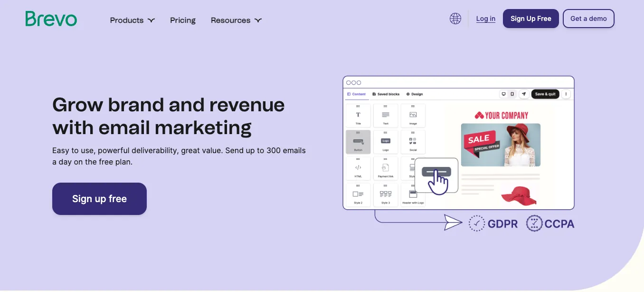The height and width of the screenshot is (292, 644).
Task: Switch to the Content tab in editor
Action: pyautogui.click(x=357, y=94)
